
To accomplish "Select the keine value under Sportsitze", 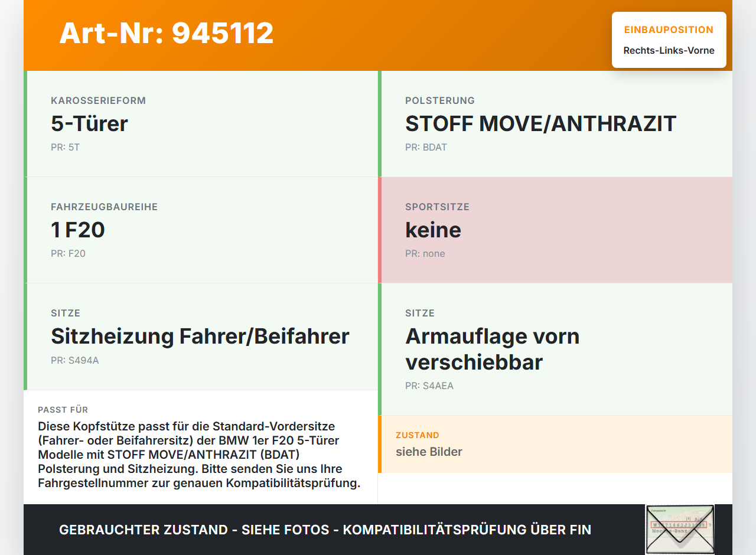I will point(433,230).
